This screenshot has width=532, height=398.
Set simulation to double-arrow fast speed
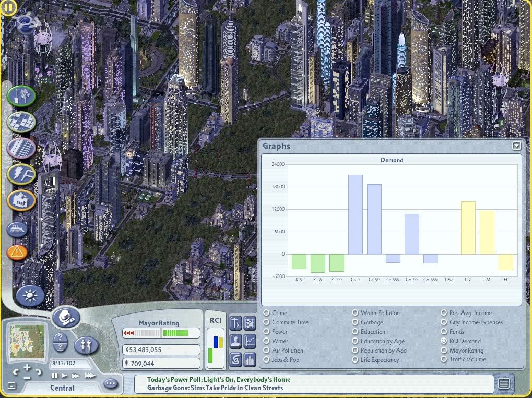[76, 376]
